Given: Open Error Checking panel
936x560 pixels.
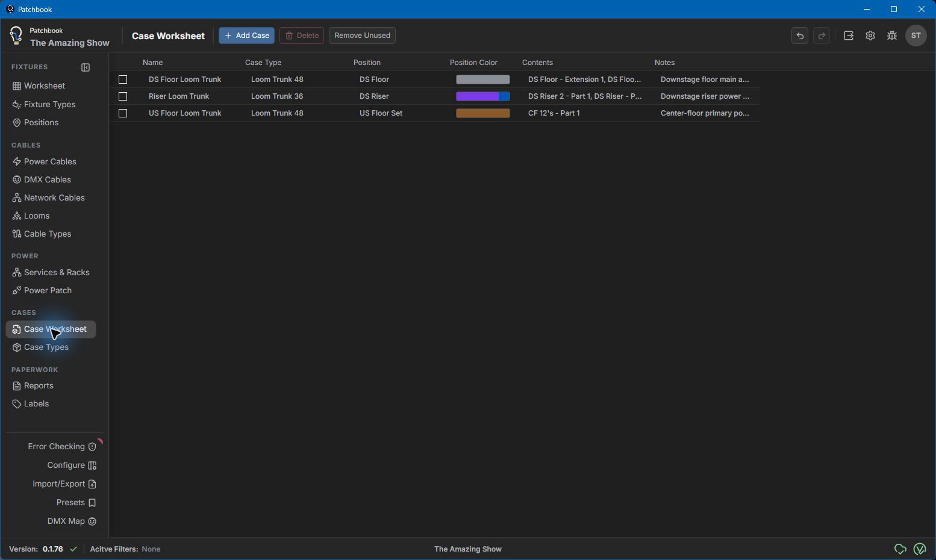Looking at the screenshot, I should (x=62, y=446).
